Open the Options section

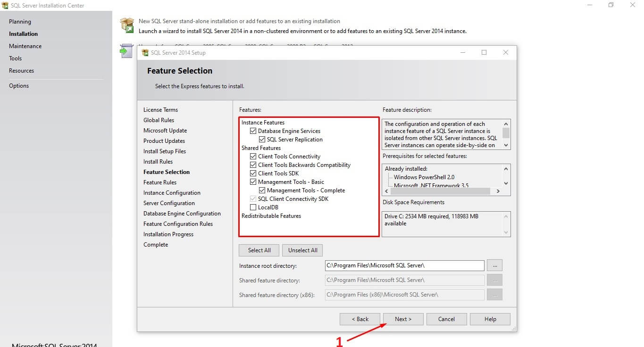pos(19,86)
